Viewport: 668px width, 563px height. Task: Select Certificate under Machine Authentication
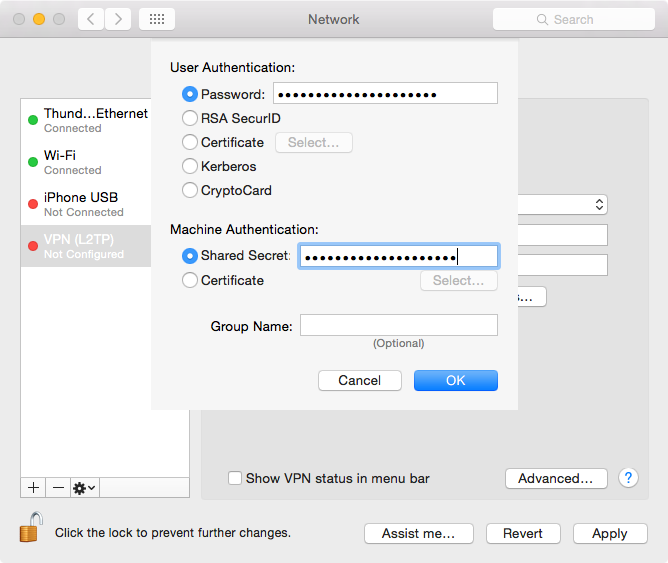pyautogui.click(x=190, y=280)
